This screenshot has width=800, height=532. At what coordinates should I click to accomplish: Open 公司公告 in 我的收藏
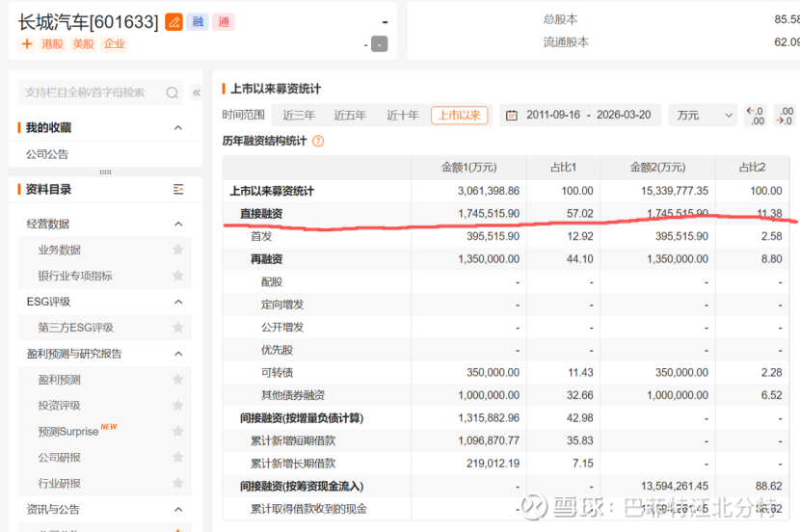point(47,154)
